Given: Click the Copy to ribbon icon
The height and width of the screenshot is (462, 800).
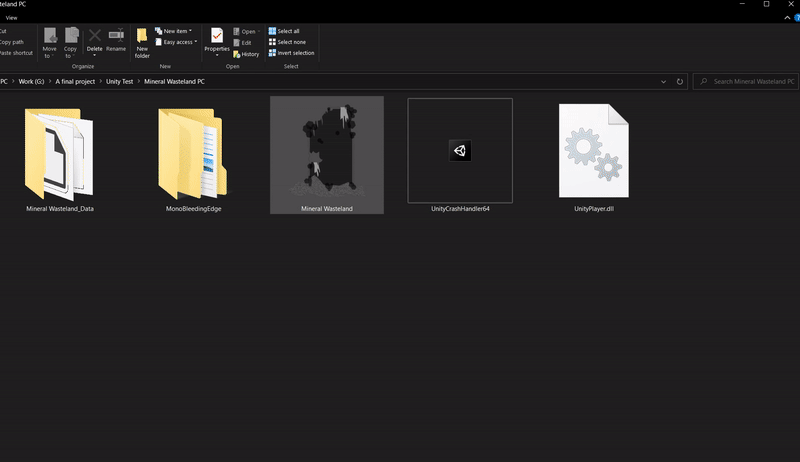Looking at the screenshot, I should [x=71, y=40].
